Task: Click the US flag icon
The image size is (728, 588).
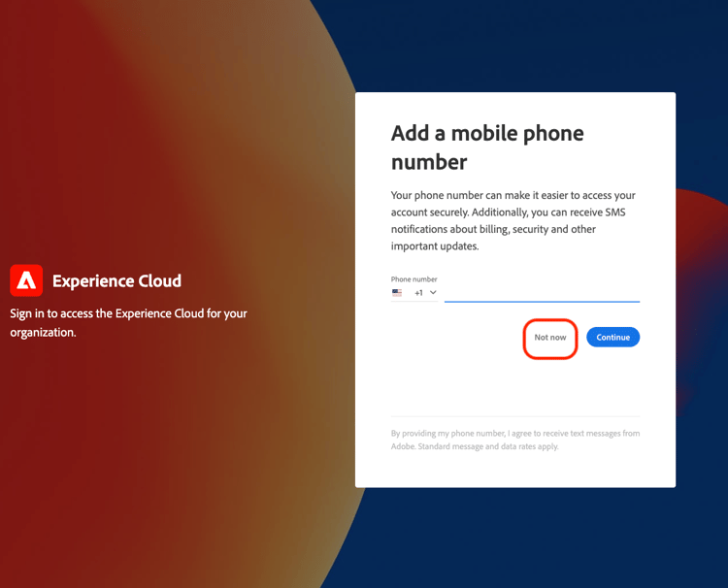Action: pos(397,292)
